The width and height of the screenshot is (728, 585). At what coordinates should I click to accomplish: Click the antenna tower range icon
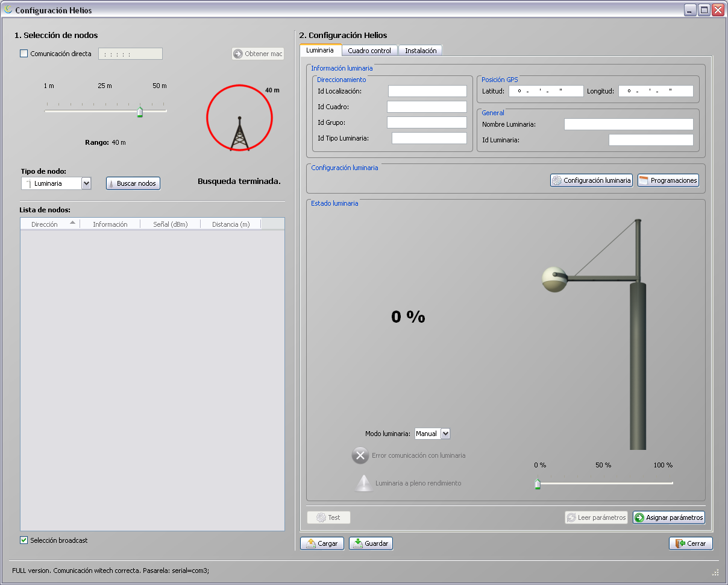(240, 133)
